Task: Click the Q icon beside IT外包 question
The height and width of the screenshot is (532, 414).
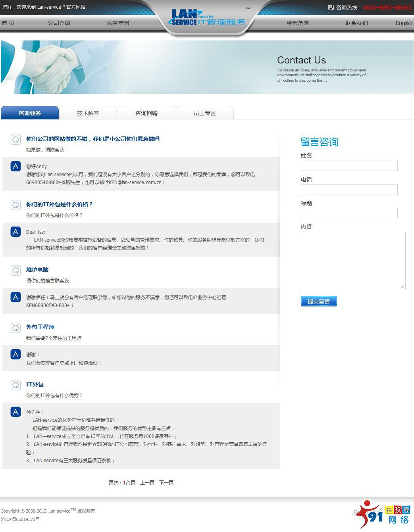Action: pyautogui.click(x=15, y=385)
